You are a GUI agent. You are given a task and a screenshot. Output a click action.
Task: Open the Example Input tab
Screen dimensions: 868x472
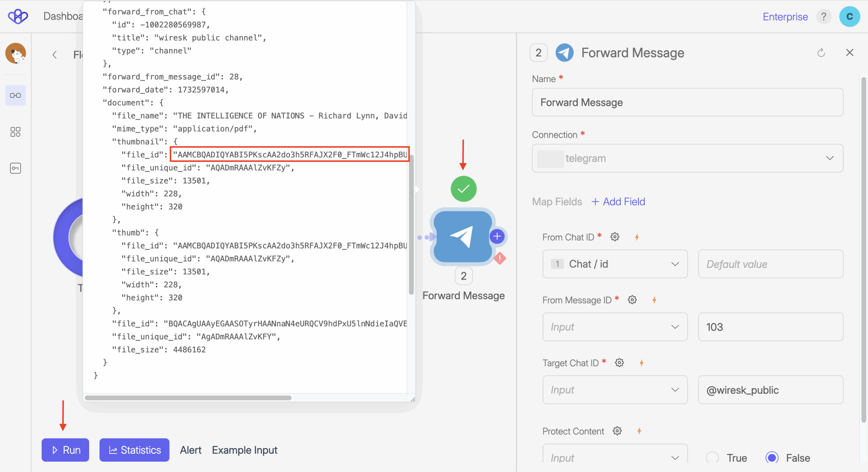point(244,450)
